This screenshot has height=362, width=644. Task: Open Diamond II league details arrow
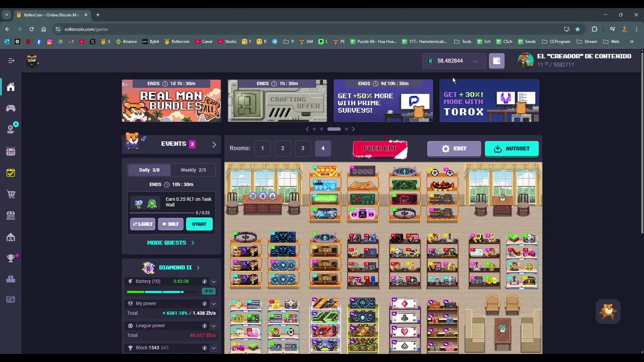[x=198, y=268]
